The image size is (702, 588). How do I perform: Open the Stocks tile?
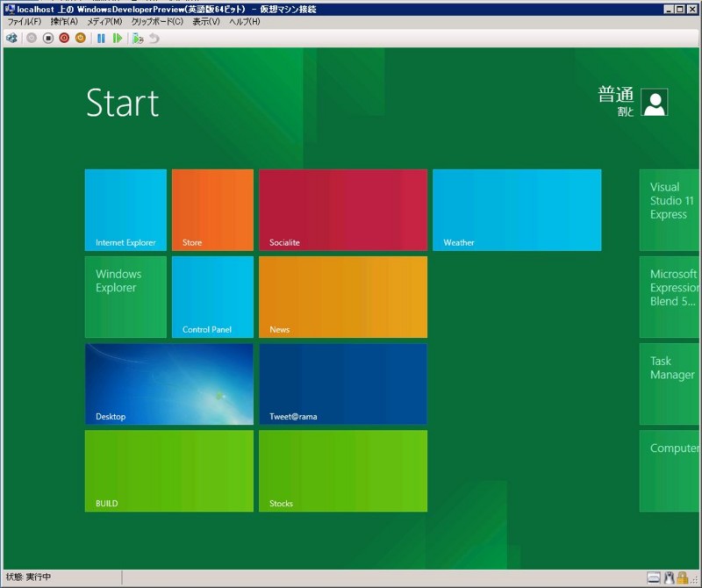[343, 471]
